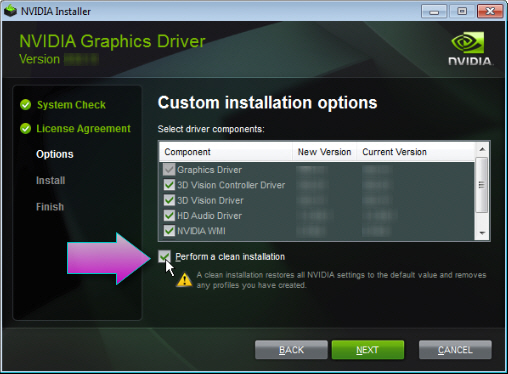Click the Component column header
This screenshot has height=374, width=508.
click(x=226, y=152)
